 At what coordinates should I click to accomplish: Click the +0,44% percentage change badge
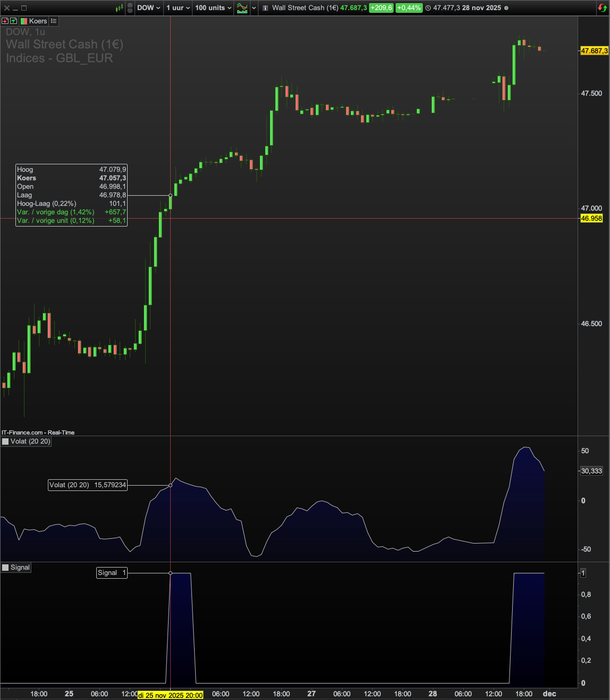click(x=409, y=8)
